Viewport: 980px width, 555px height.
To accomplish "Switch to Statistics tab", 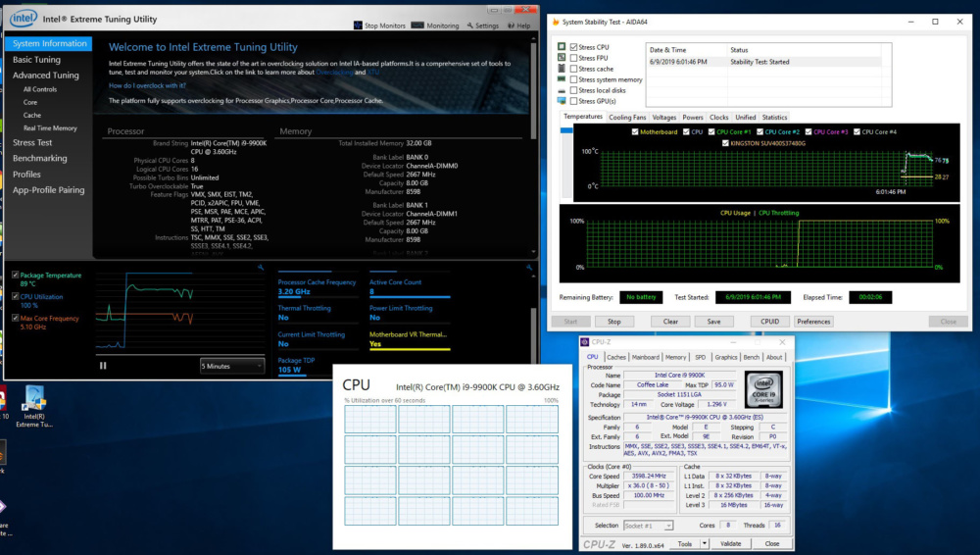I will tap(774, 117).
